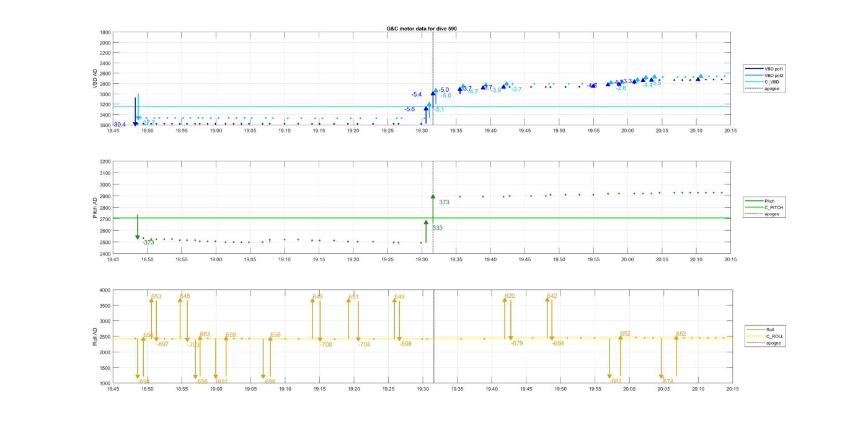Click the "-661" roll data label
The width and height of the screenshot is (868, 430).
tap(616, 382)
